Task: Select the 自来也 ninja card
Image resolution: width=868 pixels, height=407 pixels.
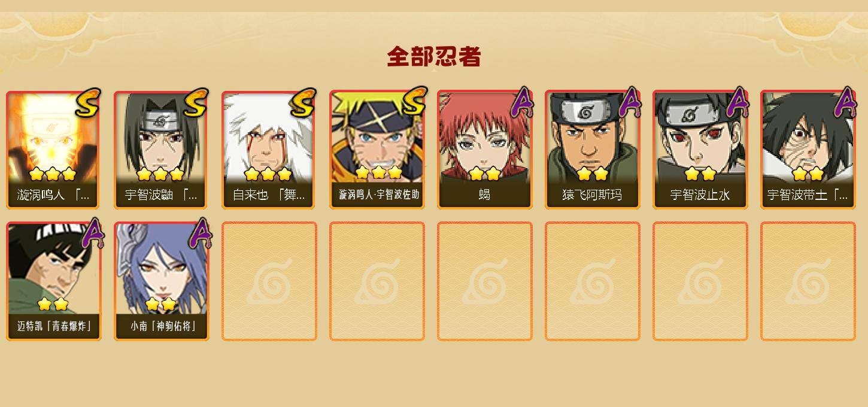Action: point(269,150)
